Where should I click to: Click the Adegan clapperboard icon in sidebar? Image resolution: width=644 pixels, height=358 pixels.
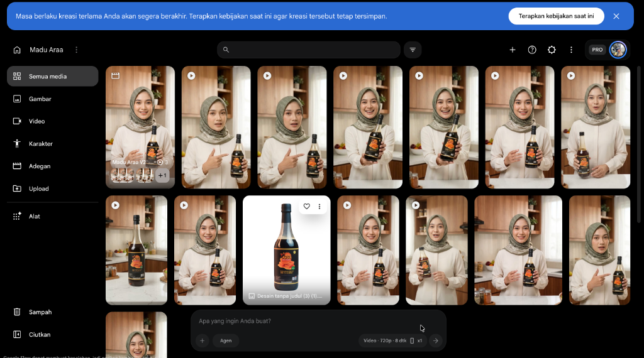(x=17, y=166)
